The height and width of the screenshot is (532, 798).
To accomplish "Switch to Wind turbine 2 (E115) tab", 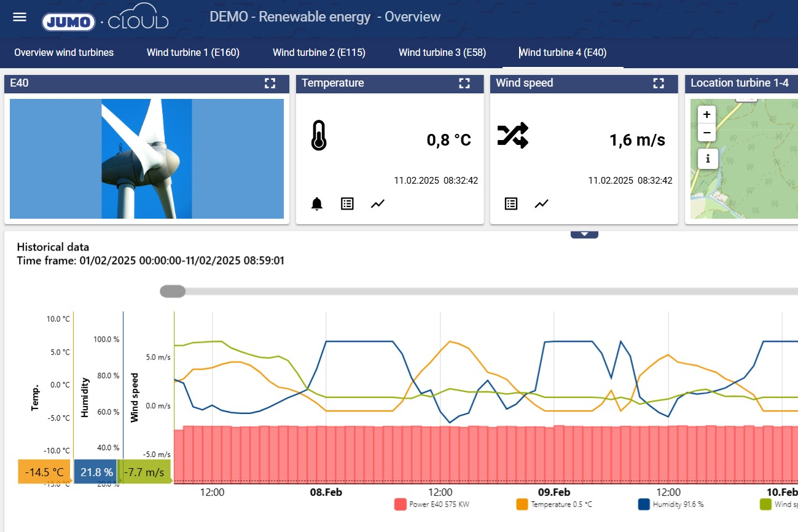I will pos(319,53).
